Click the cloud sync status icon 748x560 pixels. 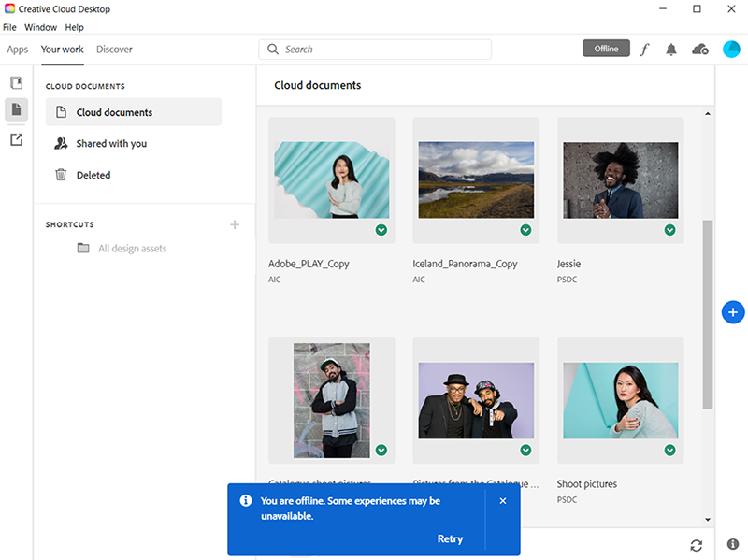click(700, 49)
